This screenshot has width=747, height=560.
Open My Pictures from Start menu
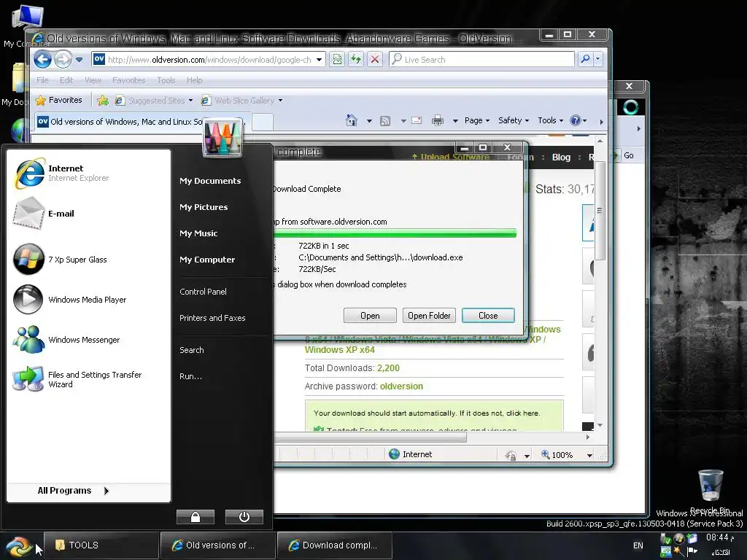coord(204,207)
